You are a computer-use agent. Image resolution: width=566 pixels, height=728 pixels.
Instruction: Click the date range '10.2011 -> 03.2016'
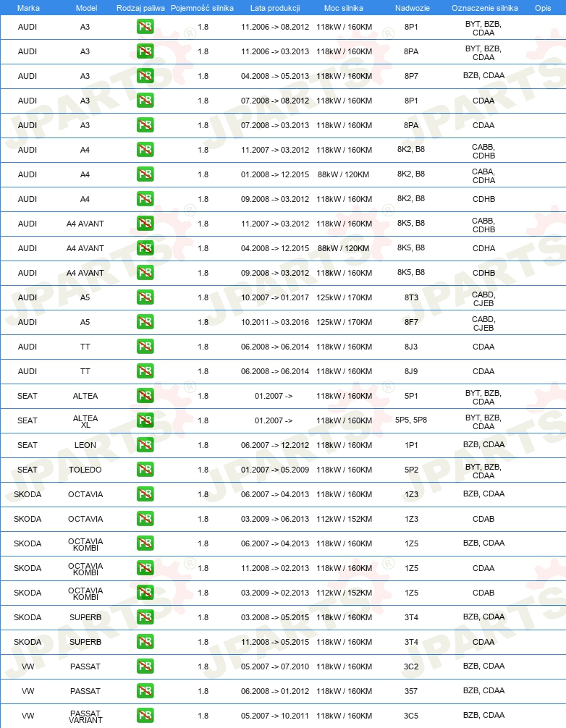coord(275,322)
